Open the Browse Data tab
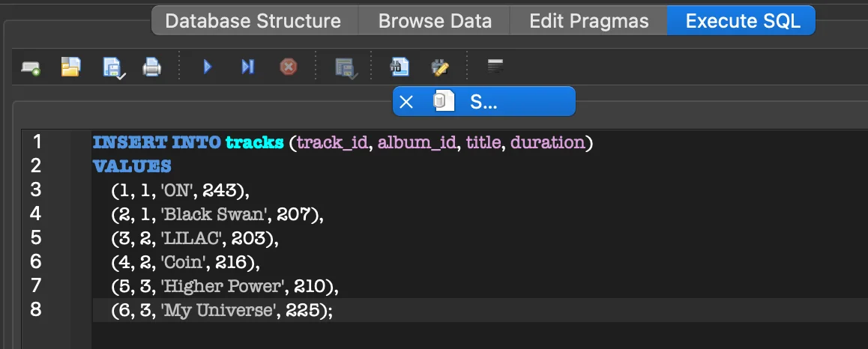868x349 pixels. (435, 21)
